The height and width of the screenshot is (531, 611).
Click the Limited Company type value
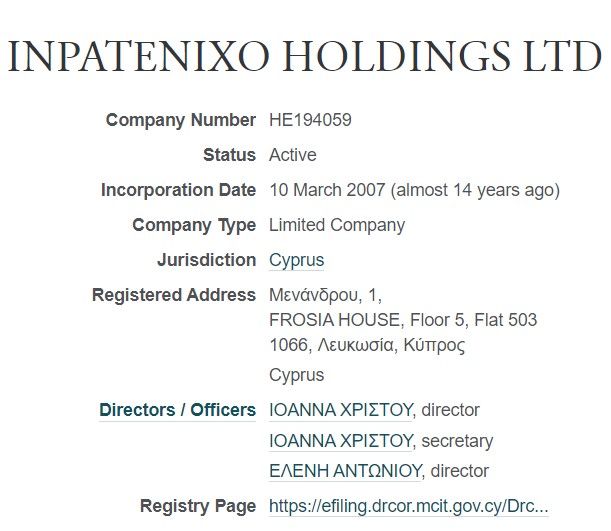(x=337, y=225)
